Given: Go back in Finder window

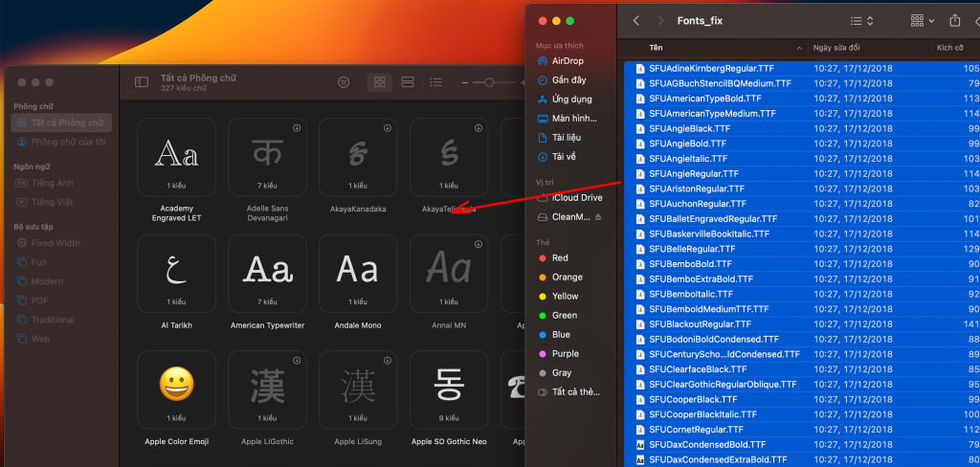Looking at the screenshot, I should pos(635,20).
